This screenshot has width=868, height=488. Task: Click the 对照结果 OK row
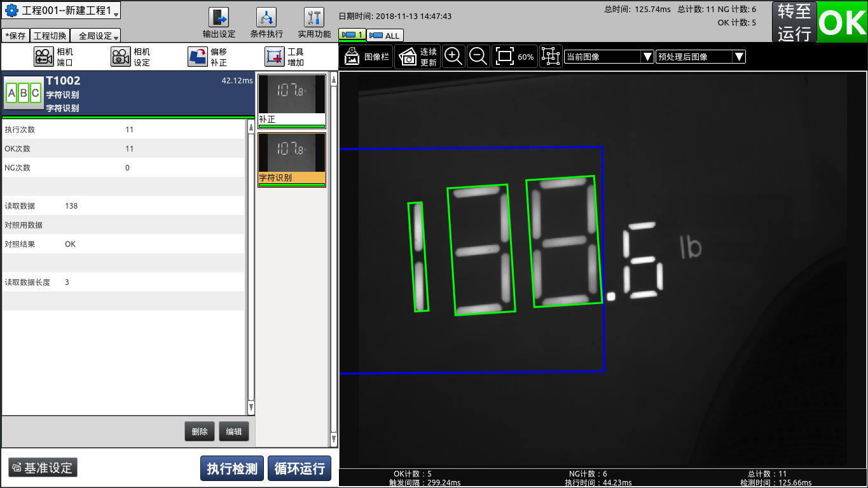tap(123, 244)
